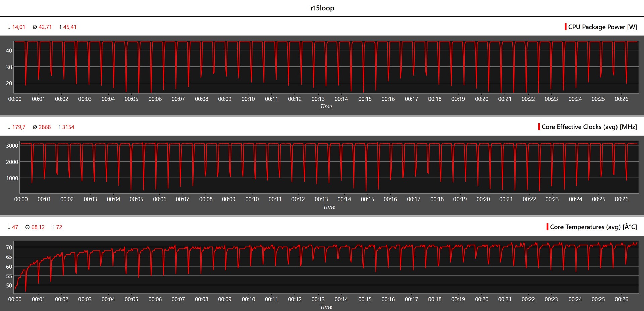
Task: Click the 00:13 tick on the power chart
Action: click(x=318, y=99)
